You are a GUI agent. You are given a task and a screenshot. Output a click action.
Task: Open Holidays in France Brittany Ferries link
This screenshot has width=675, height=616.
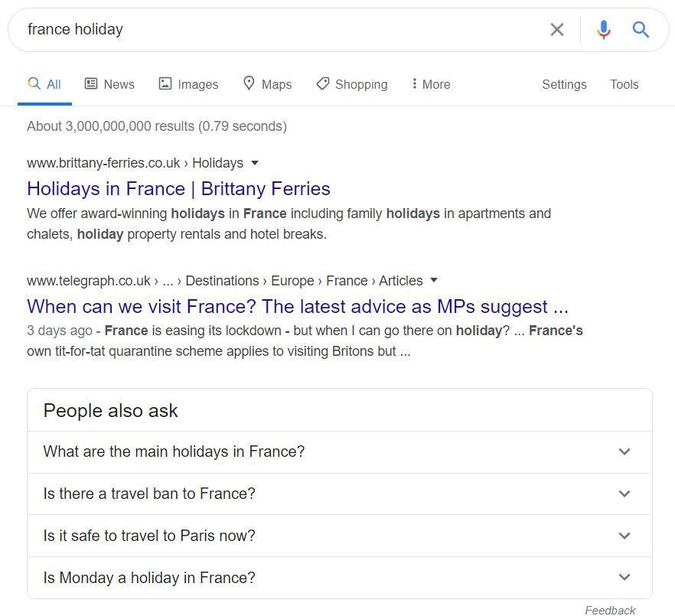[178, 189]
